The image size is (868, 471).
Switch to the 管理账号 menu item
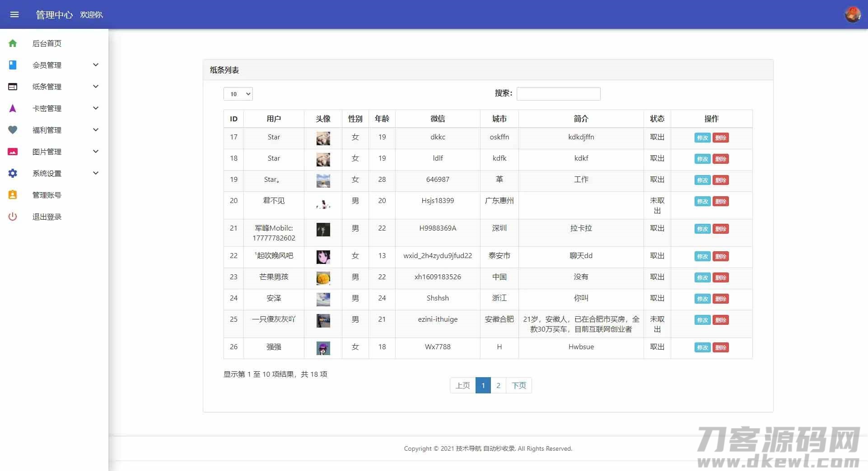click(47, 194)
